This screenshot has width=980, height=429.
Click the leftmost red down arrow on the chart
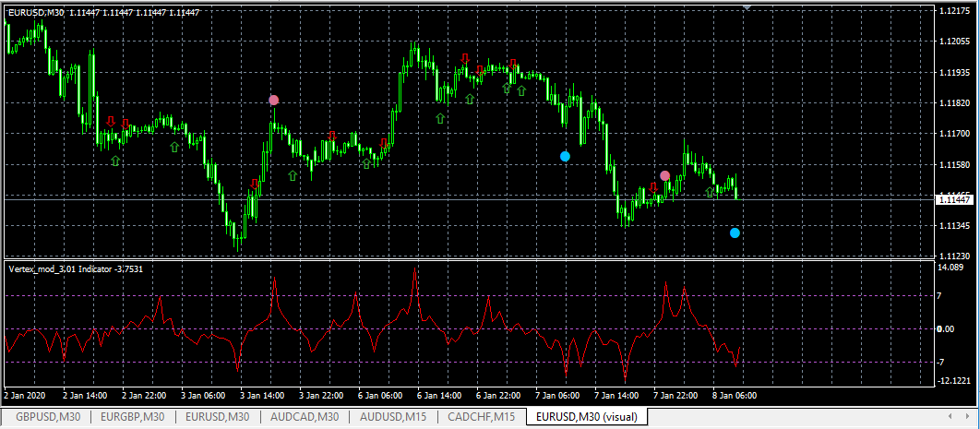click(x=111, y=121)
